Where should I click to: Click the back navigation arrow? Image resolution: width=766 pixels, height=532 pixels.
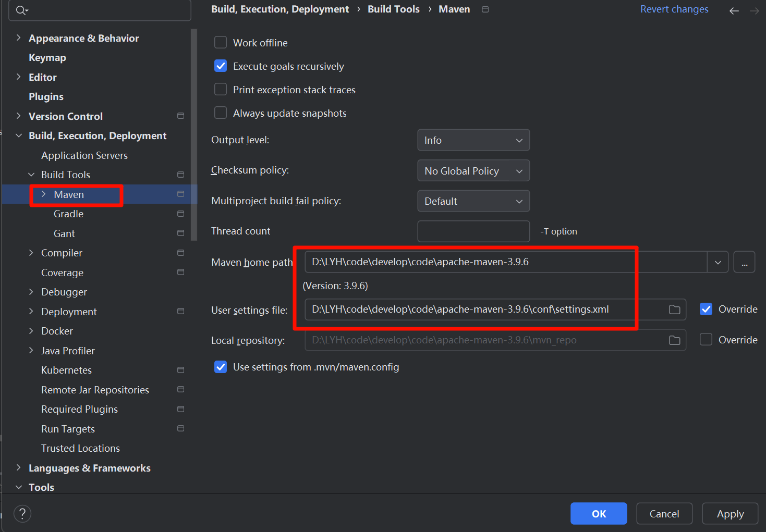pyautogui.click(x=734, y=10)
